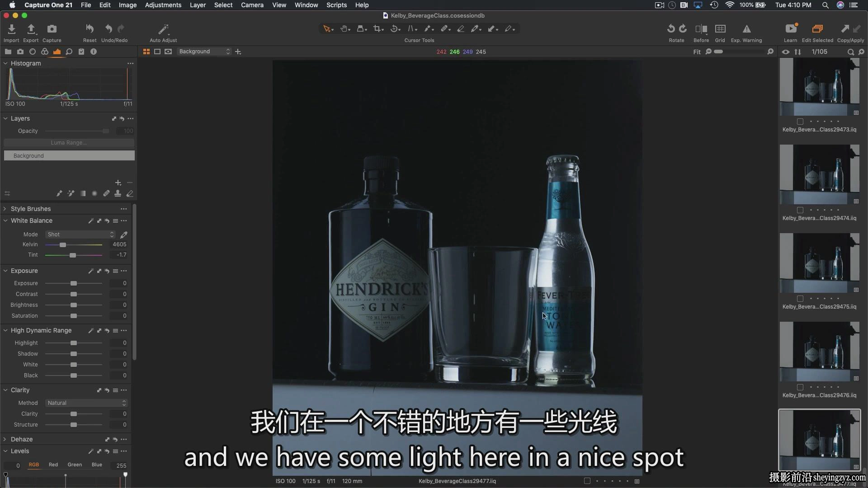Select the clone mask stamp icon
Viewport: 868px width, 488px height.
[x=118, y=193]
